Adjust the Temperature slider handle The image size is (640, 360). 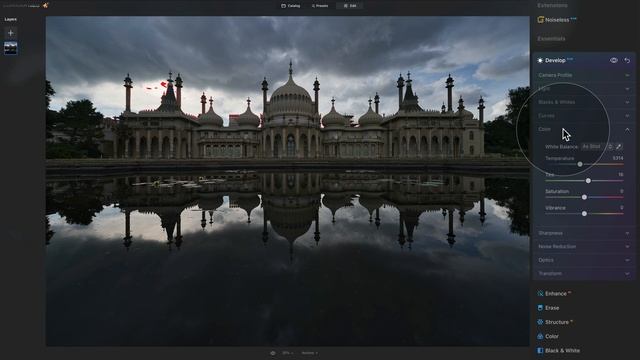tap(580, 164)
